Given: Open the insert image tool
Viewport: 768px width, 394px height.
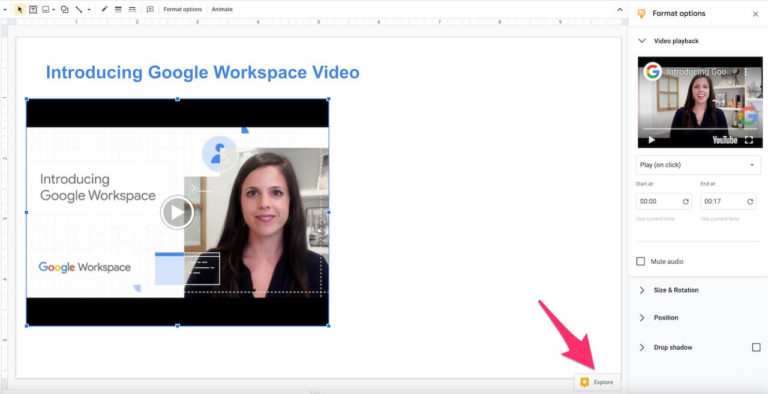Looking at the screenshot, I should (46, 9).
